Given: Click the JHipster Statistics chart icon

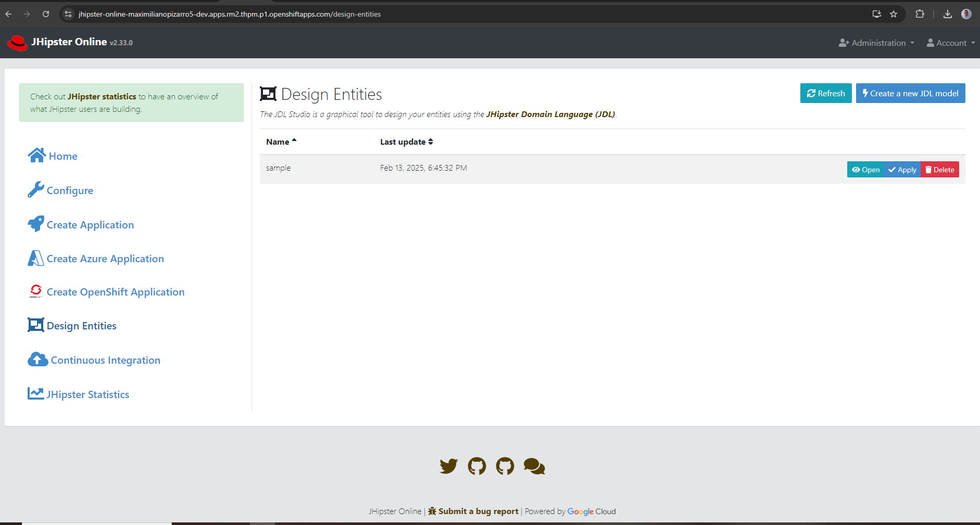Looking at the screenshot, I should click(x=36, y=393).
